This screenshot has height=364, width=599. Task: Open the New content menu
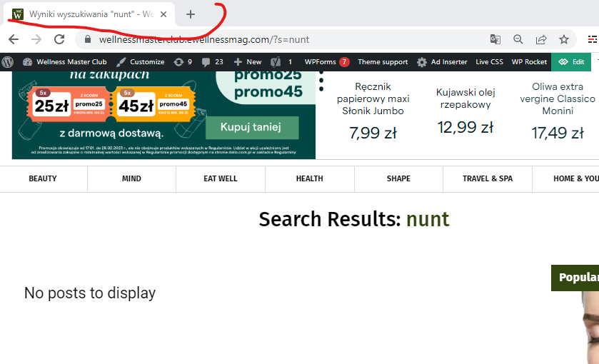[248, 62]
